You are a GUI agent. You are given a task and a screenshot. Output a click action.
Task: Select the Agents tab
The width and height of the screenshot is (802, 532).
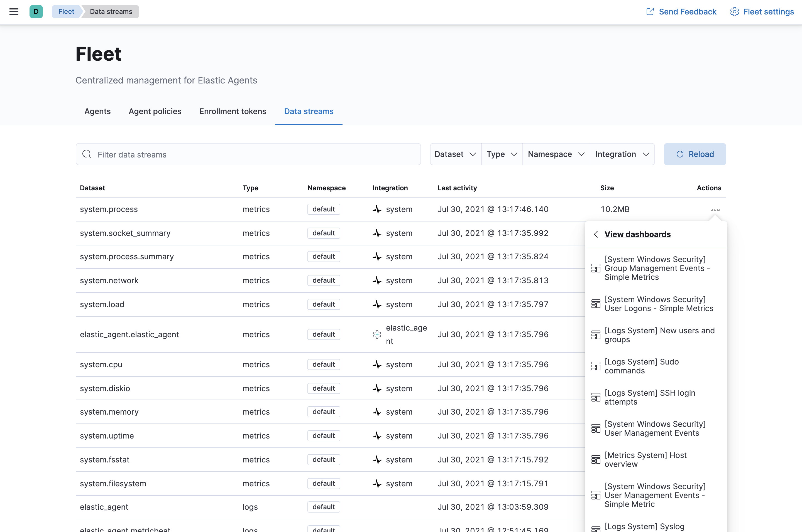pos(97,111)
